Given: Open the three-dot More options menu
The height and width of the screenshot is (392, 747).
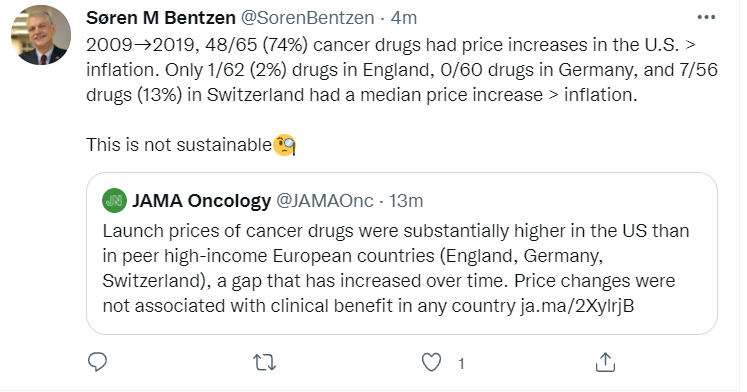Looking at the screenshot, I should (x=706, y=18).
